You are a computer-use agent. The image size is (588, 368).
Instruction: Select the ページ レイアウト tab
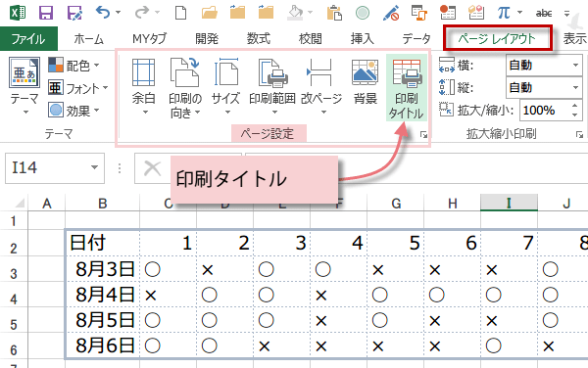pyautogui.click(x=497, y=38)
